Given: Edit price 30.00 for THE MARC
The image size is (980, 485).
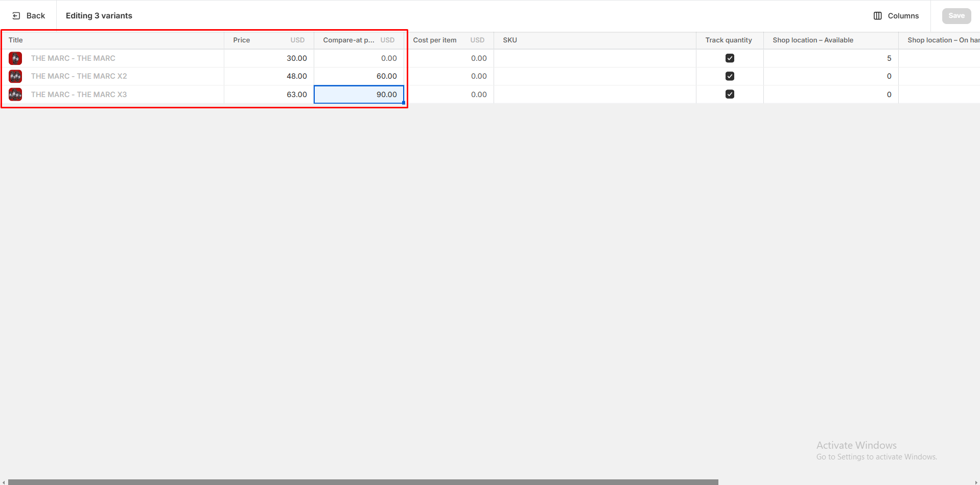Looking at the screenshot, I should point(269,58).
